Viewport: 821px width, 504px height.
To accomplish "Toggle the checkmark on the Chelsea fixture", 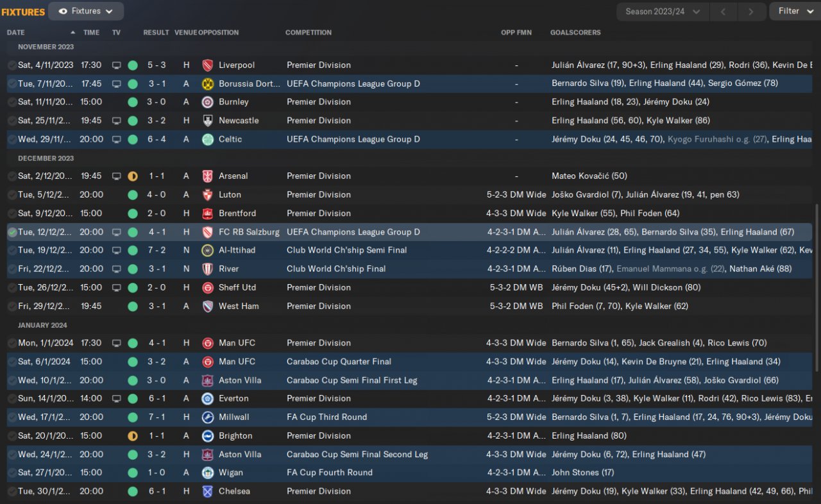I will click(x=12, y=492).
